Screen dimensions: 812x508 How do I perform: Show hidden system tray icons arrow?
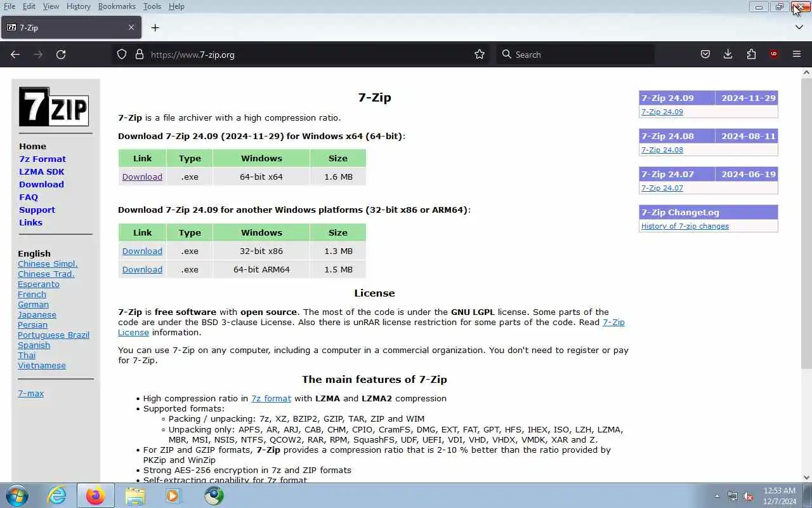click(717, 497)
